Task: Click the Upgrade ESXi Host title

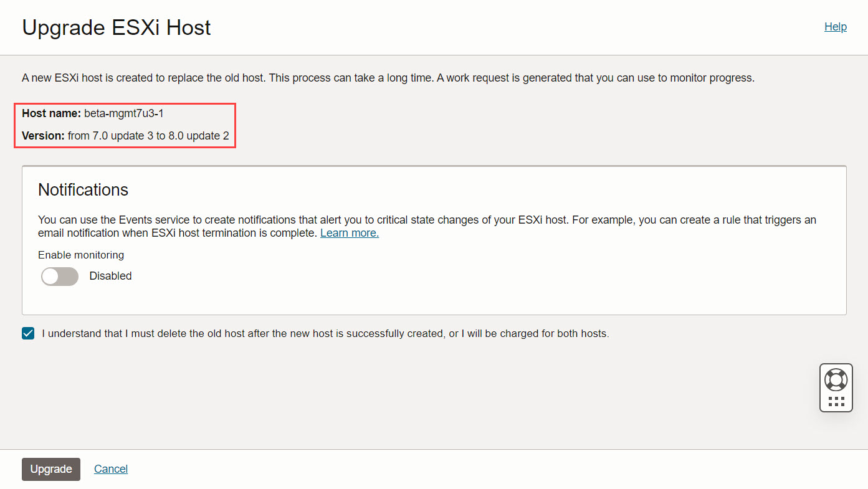Action: [x=117, y=27]
